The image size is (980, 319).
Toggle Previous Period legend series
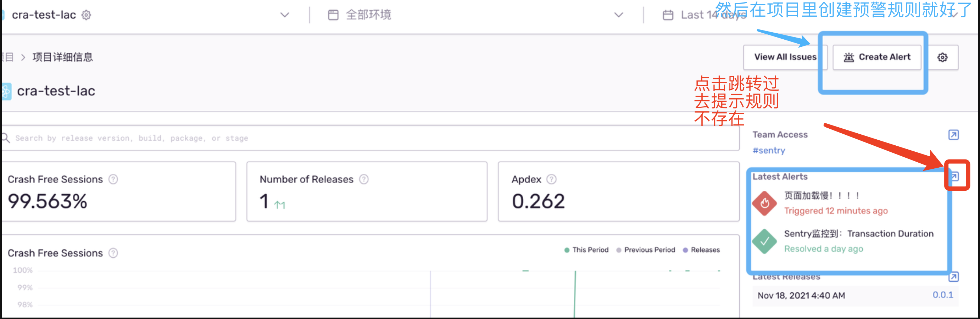pos(646,250)
